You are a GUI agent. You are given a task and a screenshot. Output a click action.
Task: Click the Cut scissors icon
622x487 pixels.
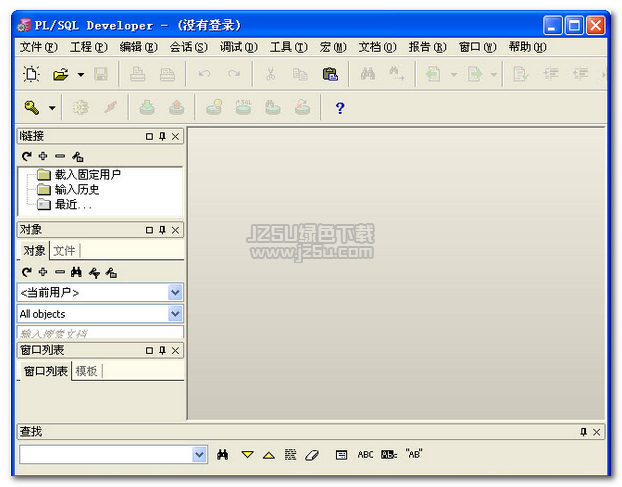(x=271, y=74)
